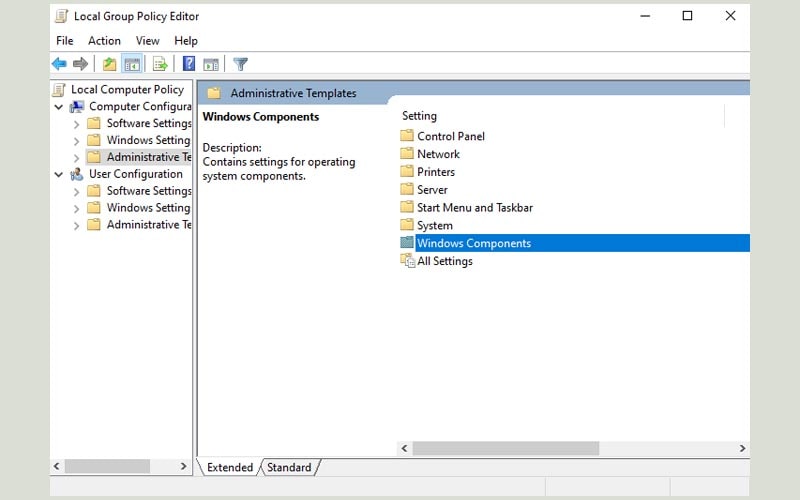Select Start Menu and Taskbar text entry
The image size is (800, 500).
475,208
